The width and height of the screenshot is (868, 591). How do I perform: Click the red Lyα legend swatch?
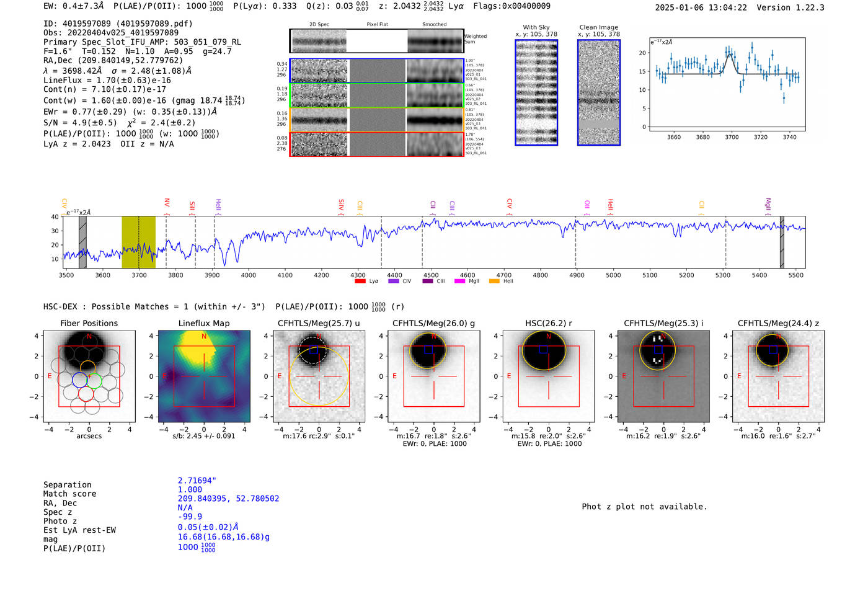pos(360,282)
